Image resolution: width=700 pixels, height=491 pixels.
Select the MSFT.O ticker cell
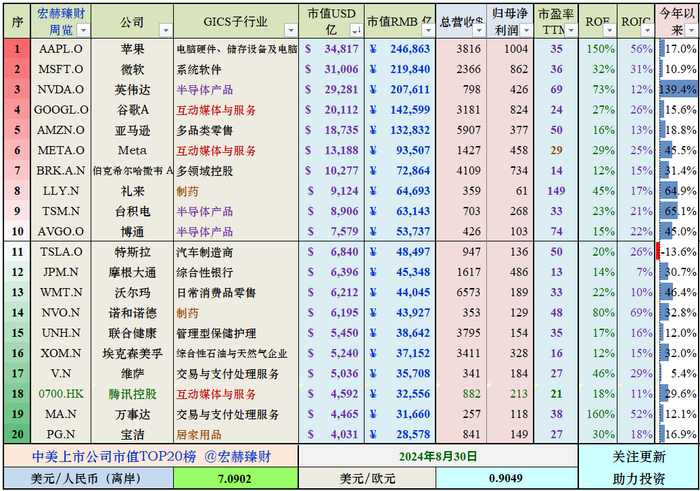(x=61, y=69)
